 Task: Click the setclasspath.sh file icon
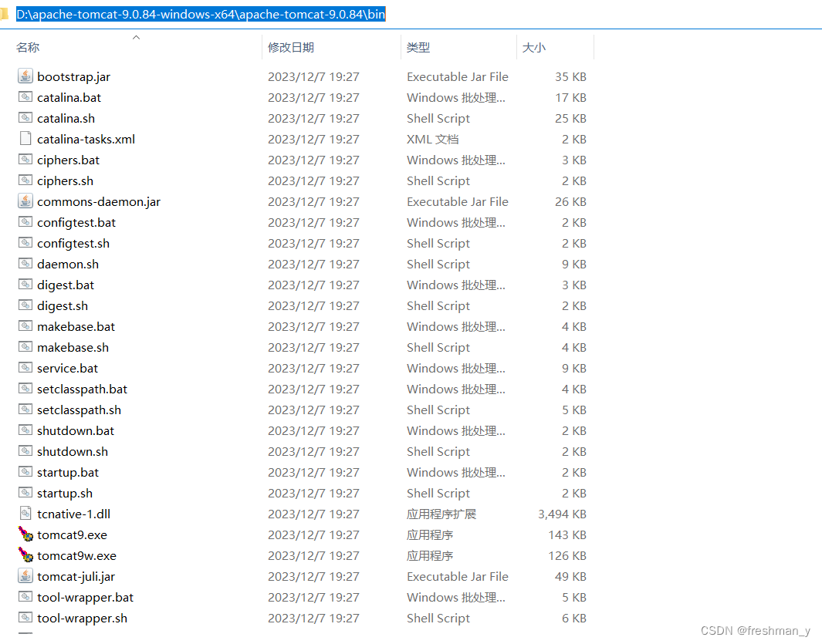point(25,410)
